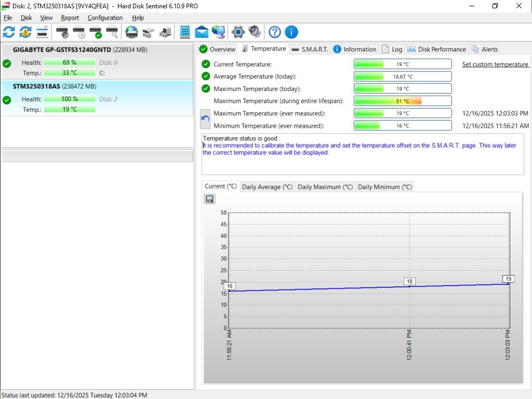Click the blue notepad report toolbar icon
Screen dimensions: 532x399
pyautogui.click(x=185, y=32)
